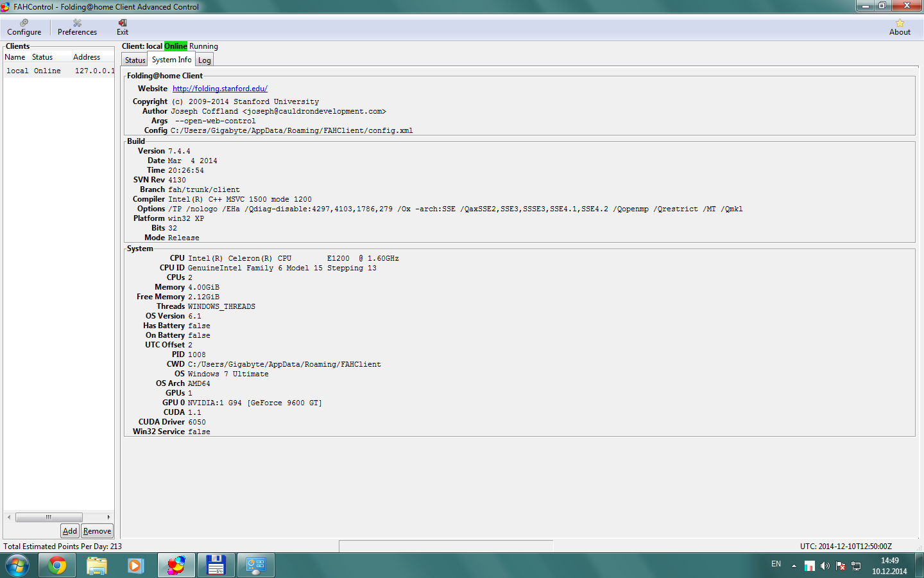Click the Memory value 4.00GiB
Image resolution: width=924 pixels, height=578 pixels.
click(203, 288)
